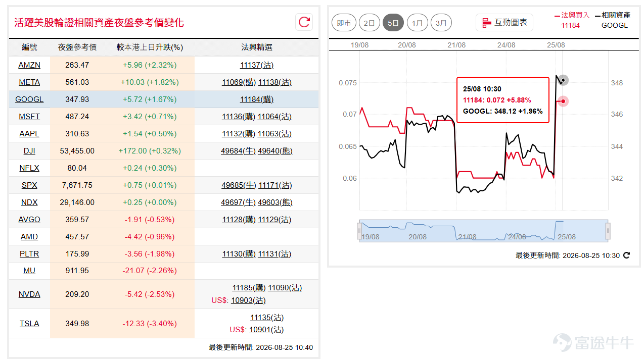Select the 5日 chart period
The image size is (644, 361).
393,23
